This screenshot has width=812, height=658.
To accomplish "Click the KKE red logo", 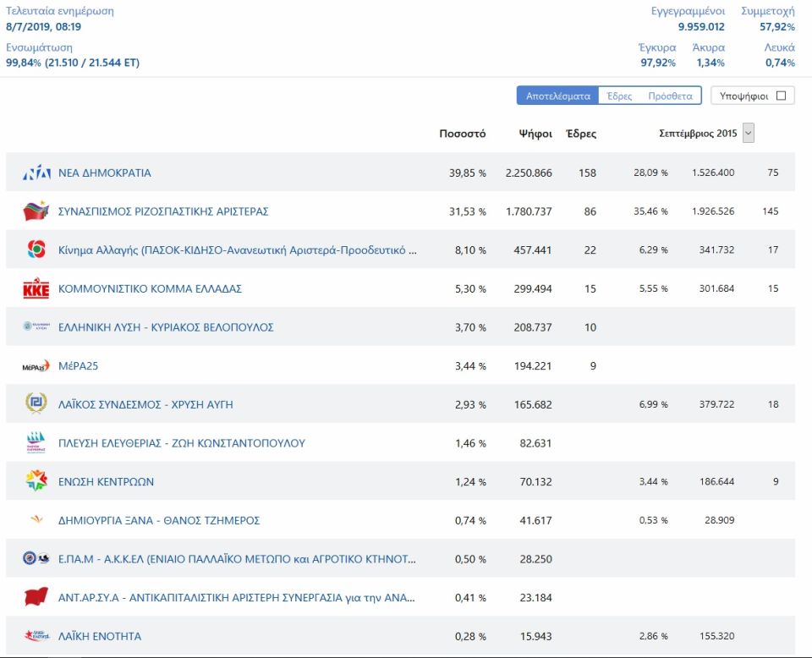I will pos(36,288).
